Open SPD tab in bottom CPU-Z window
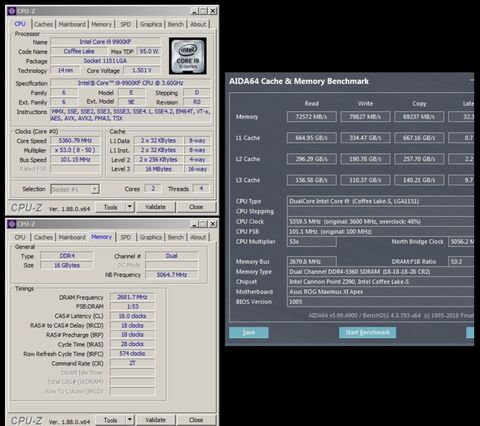The width and height of the screenshot is (480, 426). [126, 237]
